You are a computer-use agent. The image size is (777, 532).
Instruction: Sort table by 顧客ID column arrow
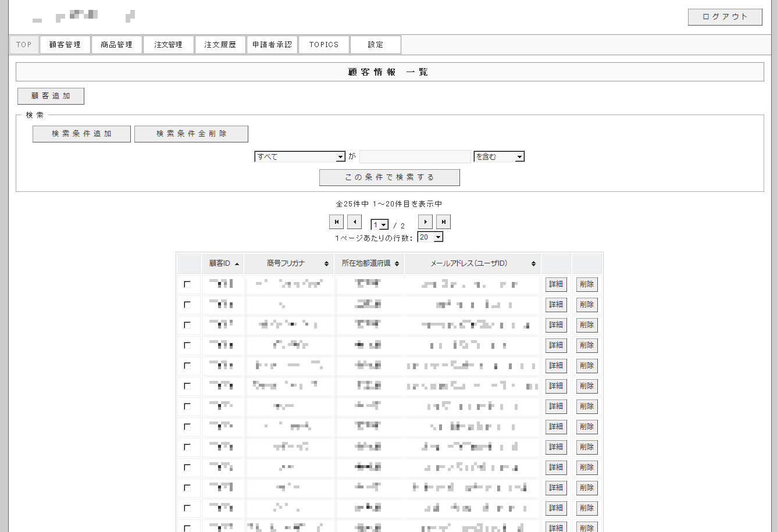coord(237,264)
